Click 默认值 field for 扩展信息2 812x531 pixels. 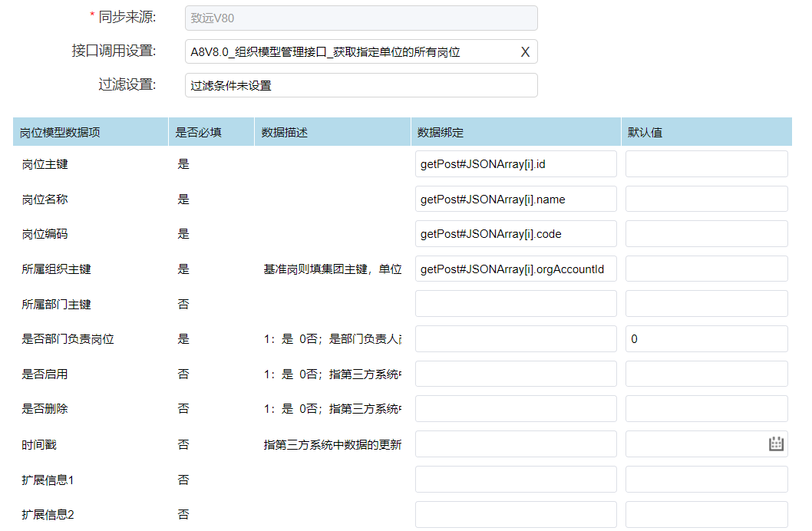coord(706,514)
